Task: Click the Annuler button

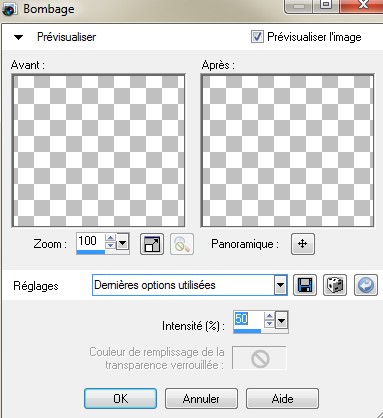Action: (x=201, y=398)
